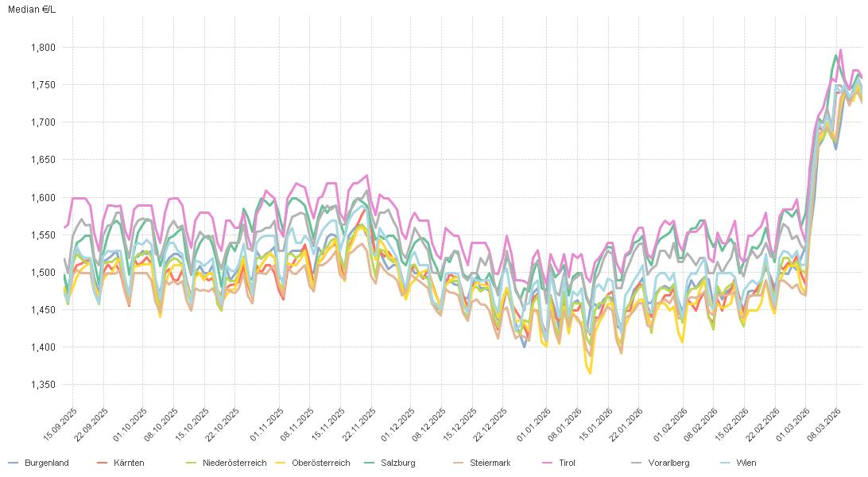The height and width of the screenshot is (477, 868).
Task: Toggle the Niederösterreich legend entry
Action: point(231,463)
